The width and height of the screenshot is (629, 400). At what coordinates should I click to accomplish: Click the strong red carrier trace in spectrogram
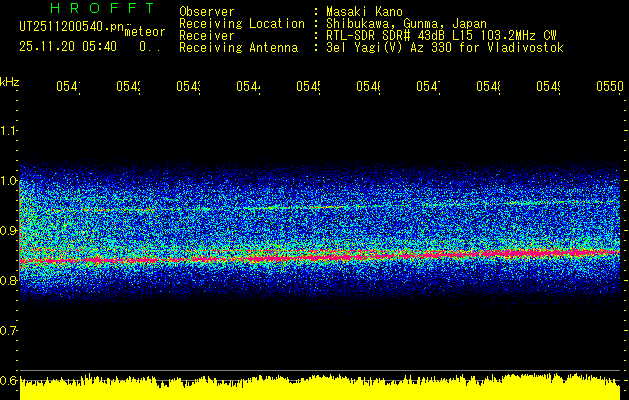pyautogui.click(x=320, y=257)
